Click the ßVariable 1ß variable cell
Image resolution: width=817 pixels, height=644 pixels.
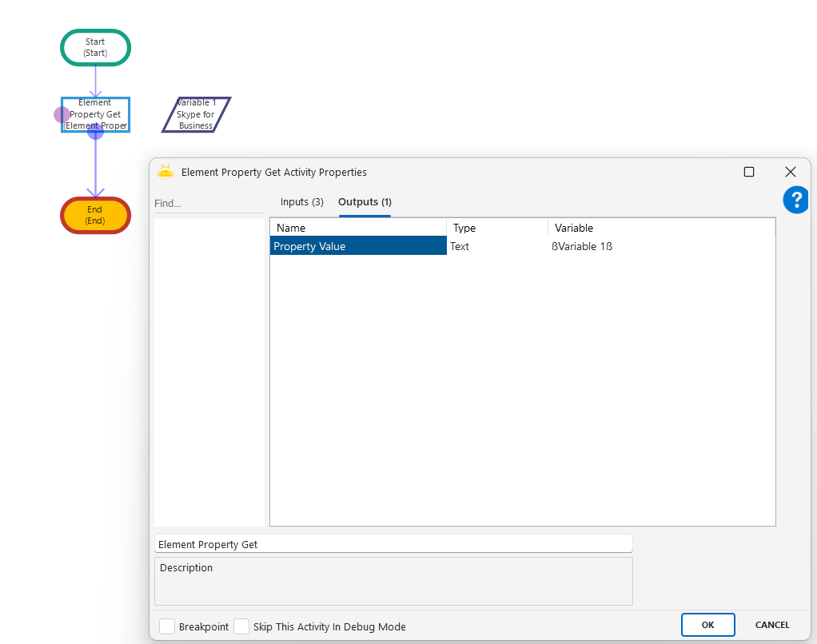tap(582, 247)
